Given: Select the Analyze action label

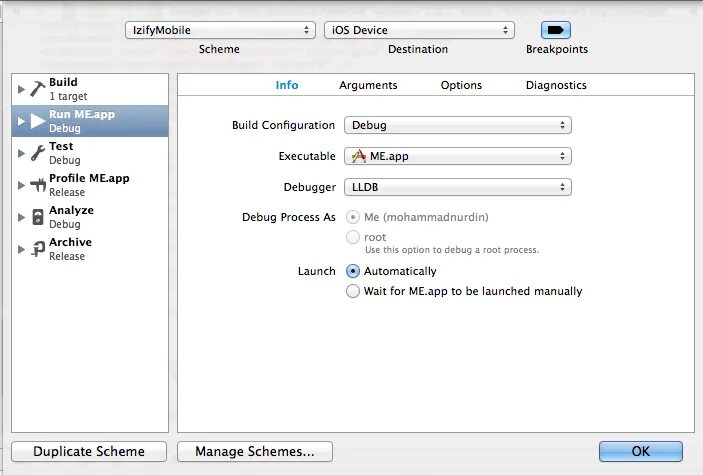Looking at the screenshot, I should (x=71, y=210).
